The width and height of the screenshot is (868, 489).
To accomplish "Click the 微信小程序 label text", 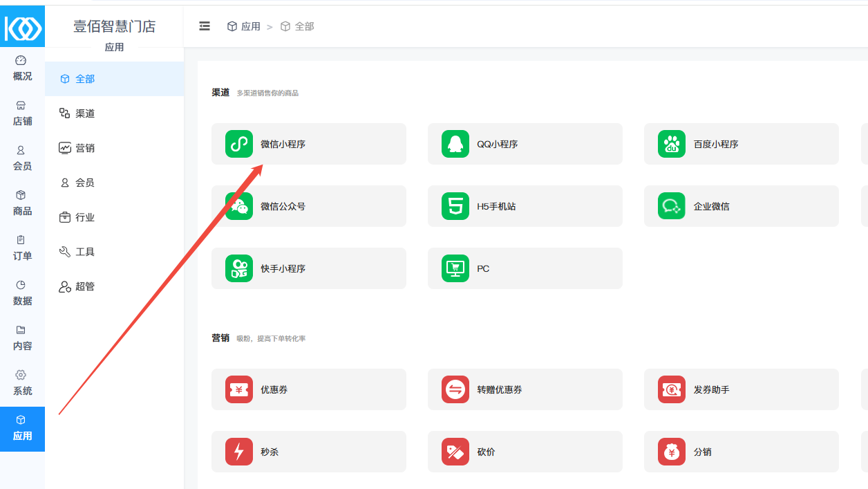I will coord(283,145).
